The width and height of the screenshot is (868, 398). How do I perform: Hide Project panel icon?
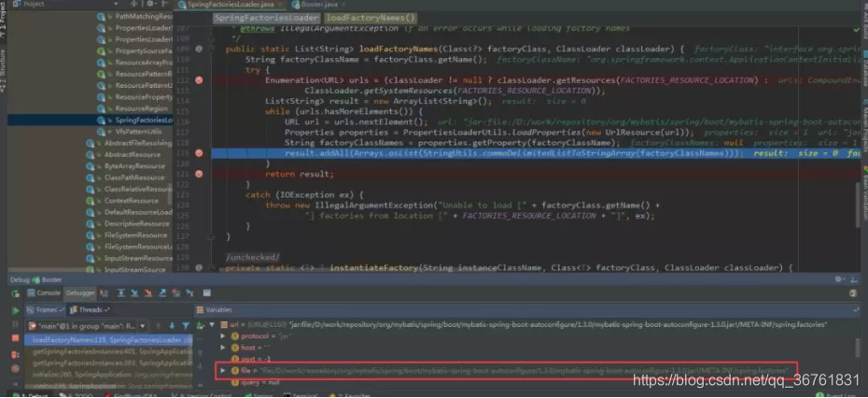[163, 4]
